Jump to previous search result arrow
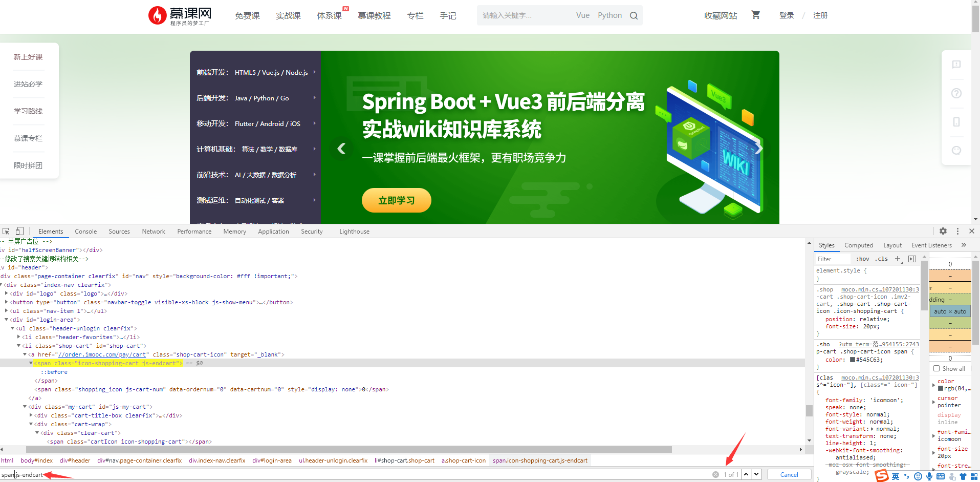980x482 pixels. (746, 474)
